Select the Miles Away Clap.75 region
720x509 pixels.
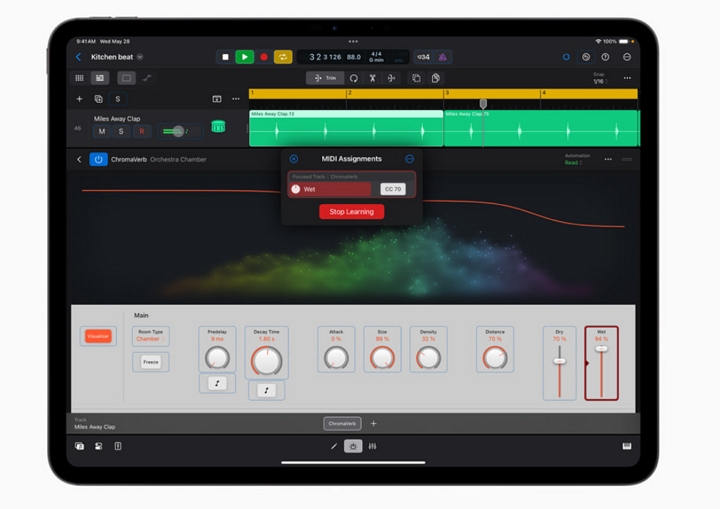[541, 128]
